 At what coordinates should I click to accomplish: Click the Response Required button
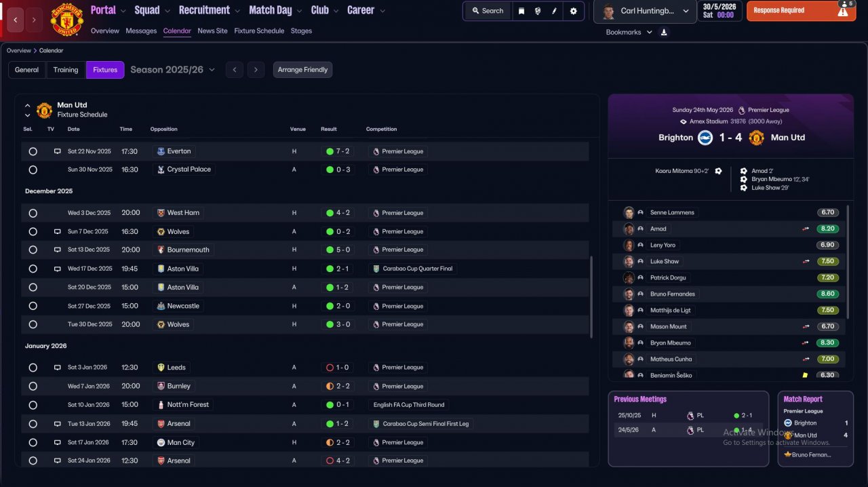(801, 11)
